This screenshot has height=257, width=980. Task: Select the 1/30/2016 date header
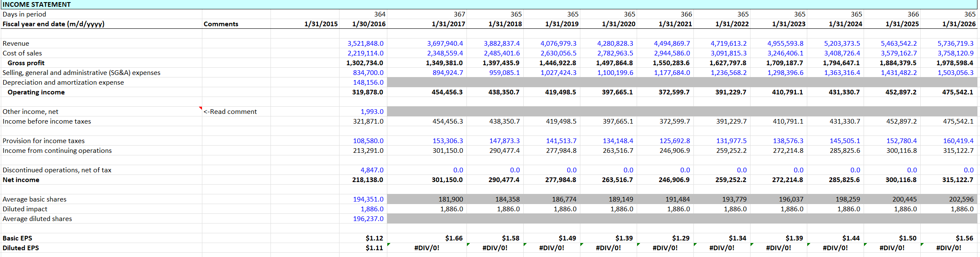(369, 24)
